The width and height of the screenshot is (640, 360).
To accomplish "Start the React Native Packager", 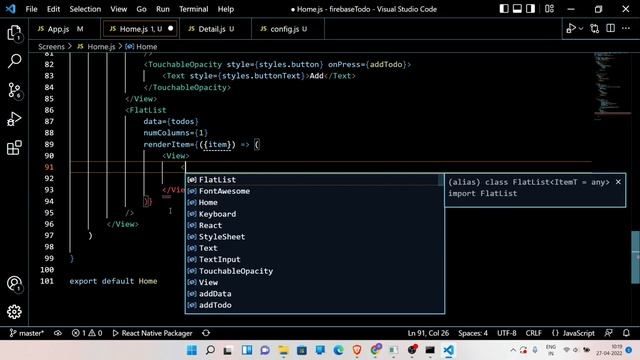I will point(152,333).
